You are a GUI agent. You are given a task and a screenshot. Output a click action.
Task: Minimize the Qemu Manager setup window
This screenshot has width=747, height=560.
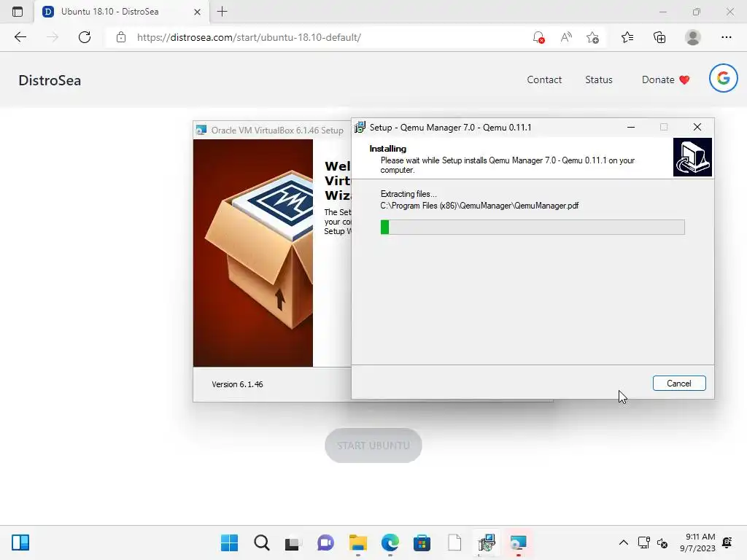coord(631,127)
